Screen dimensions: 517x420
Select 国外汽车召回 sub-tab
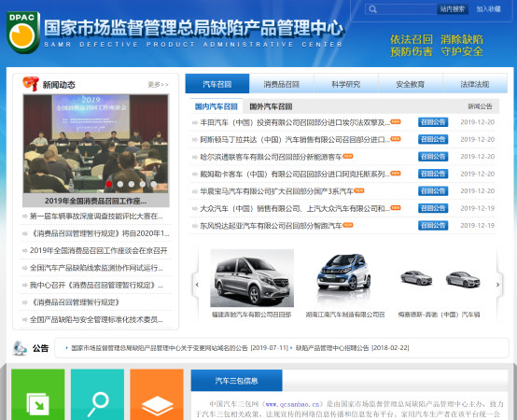(271, 106)
